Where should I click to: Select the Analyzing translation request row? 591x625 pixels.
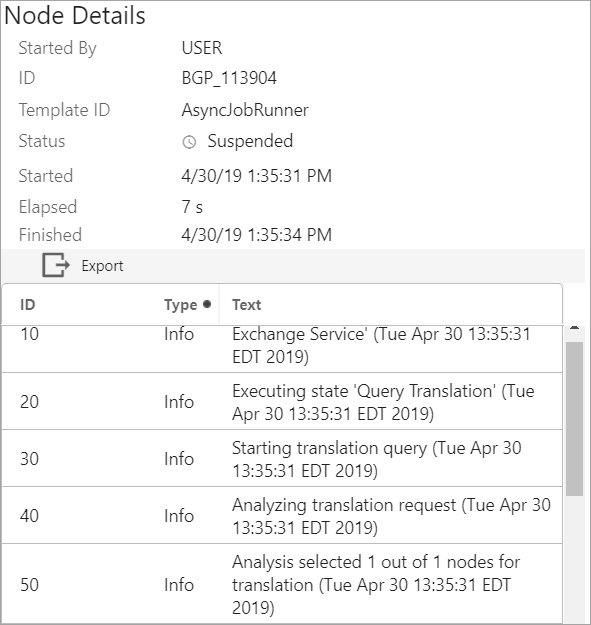click(x=282, y=515)
